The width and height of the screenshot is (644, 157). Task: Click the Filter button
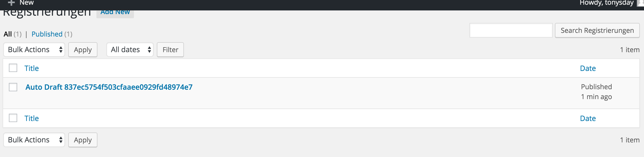170,50
